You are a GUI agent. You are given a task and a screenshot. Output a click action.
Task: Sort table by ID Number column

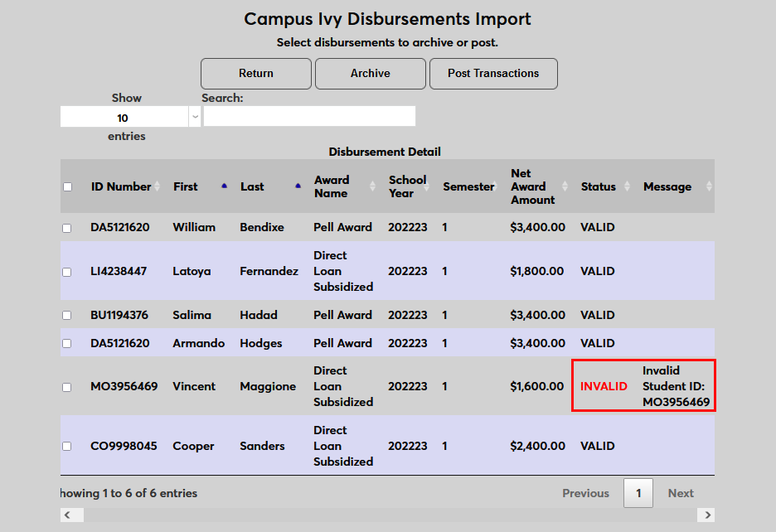[x=121, y=186]
